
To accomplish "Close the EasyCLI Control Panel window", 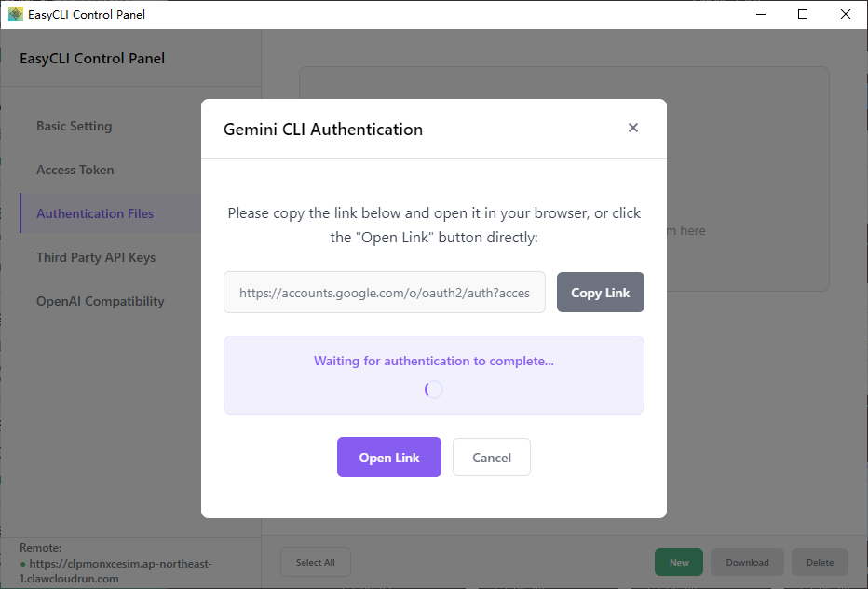I will pyautogui.click(x=846, y=14).
